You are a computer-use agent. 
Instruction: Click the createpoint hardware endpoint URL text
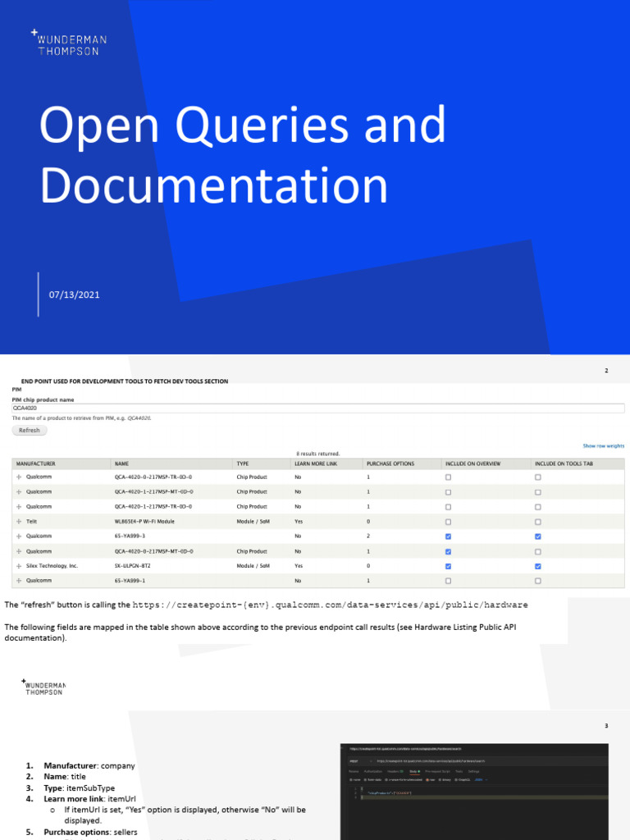pyautogui.click(x=330, y=605)
